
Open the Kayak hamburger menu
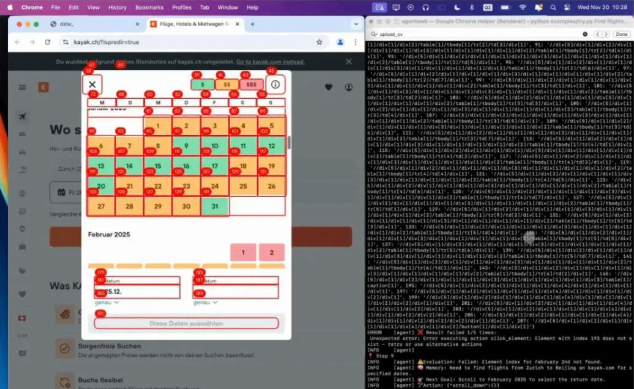pos(22,87)
